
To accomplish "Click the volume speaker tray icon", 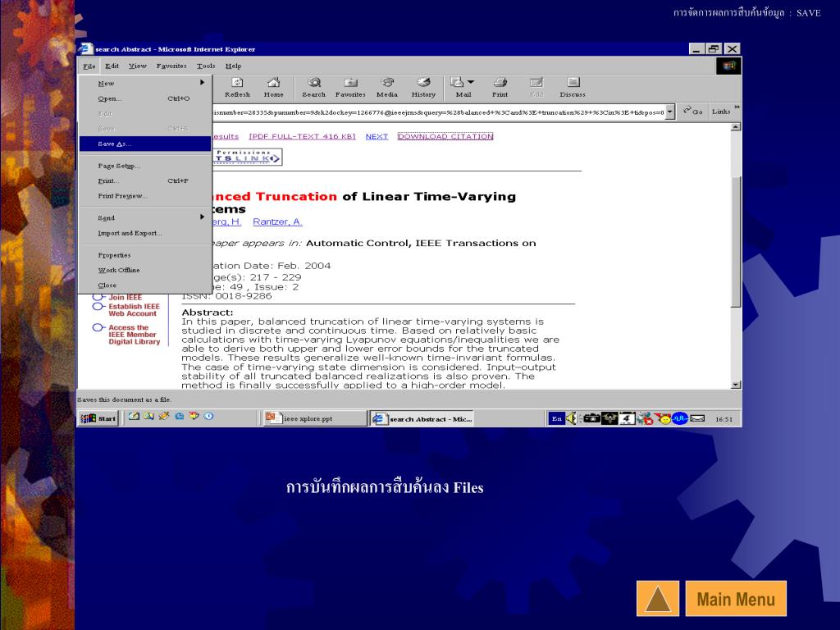I will [572, 418].
